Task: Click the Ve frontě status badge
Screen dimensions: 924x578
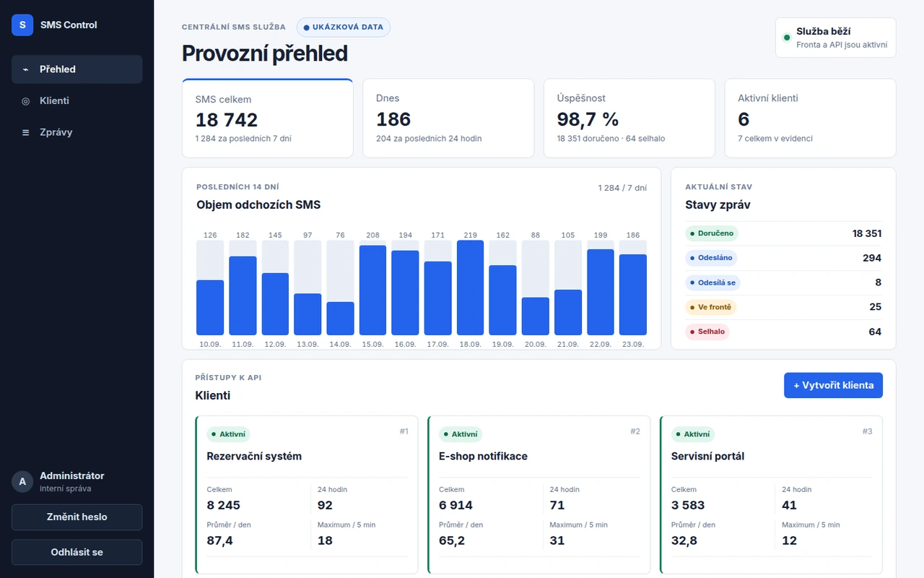Action: (711, 307)
